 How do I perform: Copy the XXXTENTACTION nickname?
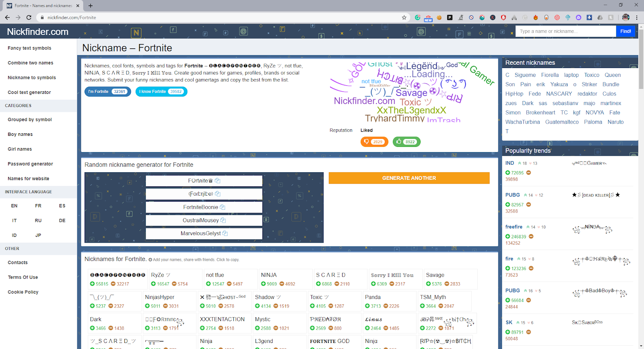pos(222,319)
